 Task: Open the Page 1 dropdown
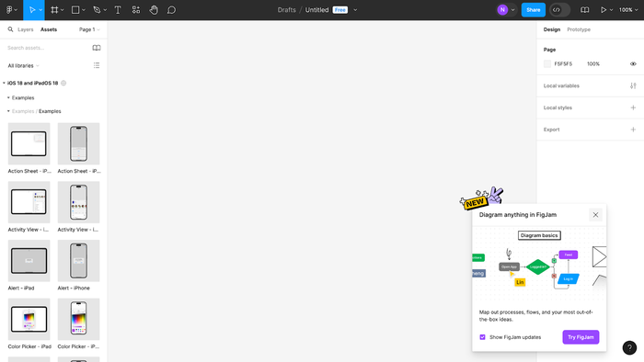[89, 29]
